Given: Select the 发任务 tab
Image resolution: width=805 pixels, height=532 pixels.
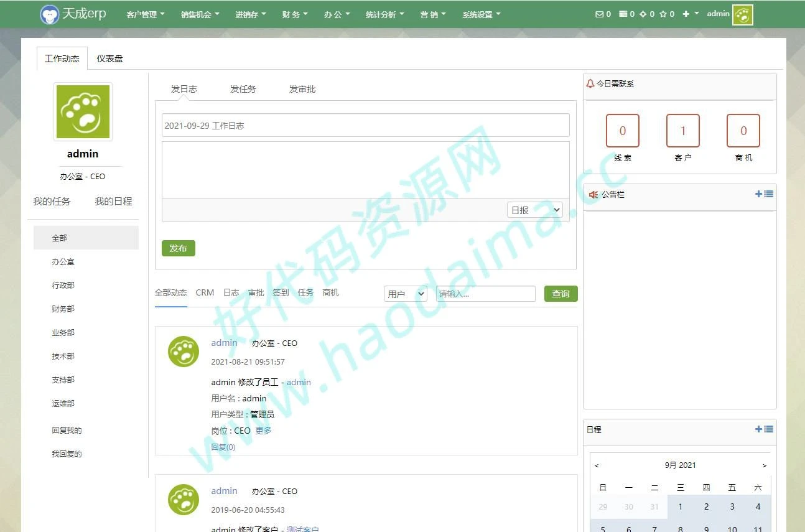Looking at the screenshot, I should pyautogui.click(x=243, y=89).
